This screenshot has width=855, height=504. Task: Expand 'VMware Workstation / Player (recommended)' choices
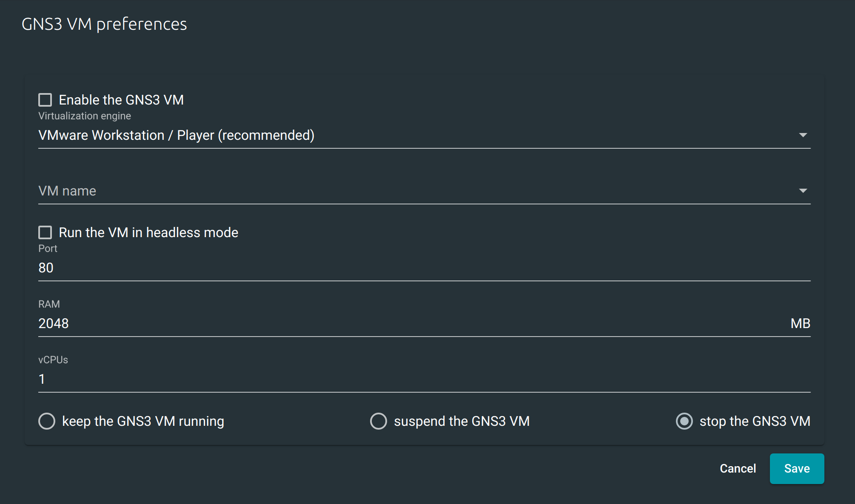(x=803, y=135)
